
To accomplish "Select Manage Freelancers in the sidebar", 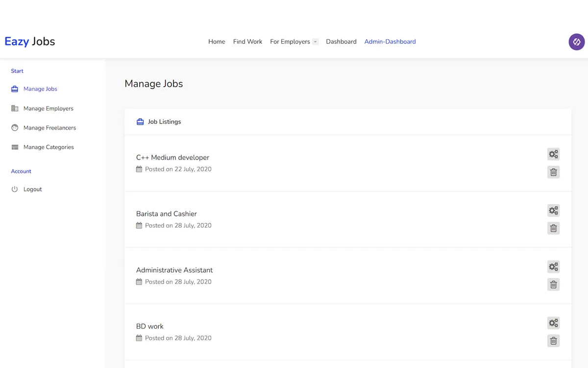I will click(49, 128).
